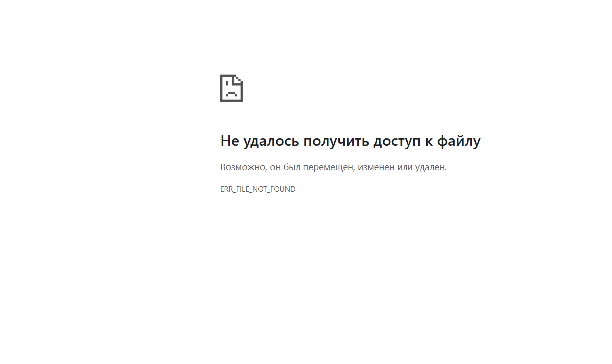Screen dimensions: 612x364
Task: Click the heading "Не удалось получить доступ к файлу"
Action: pyautogui.click(x=351, y=141)
